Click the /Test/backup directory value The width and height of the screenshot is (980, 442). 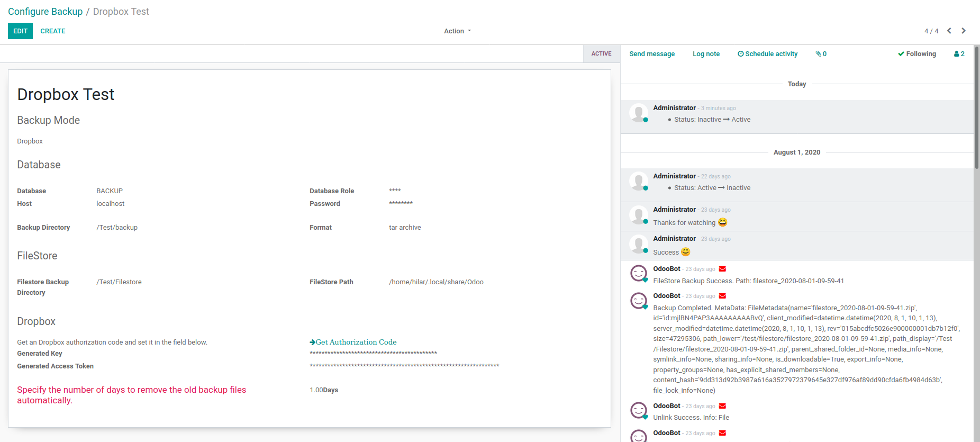click(117, 228)
